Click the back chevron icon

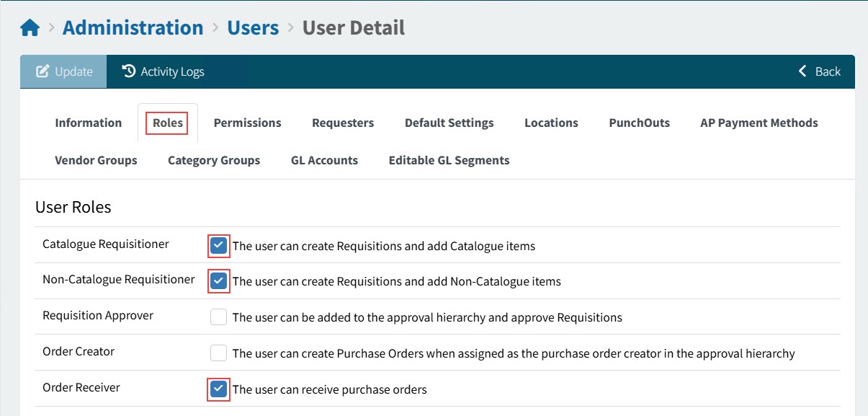(802, 71)
